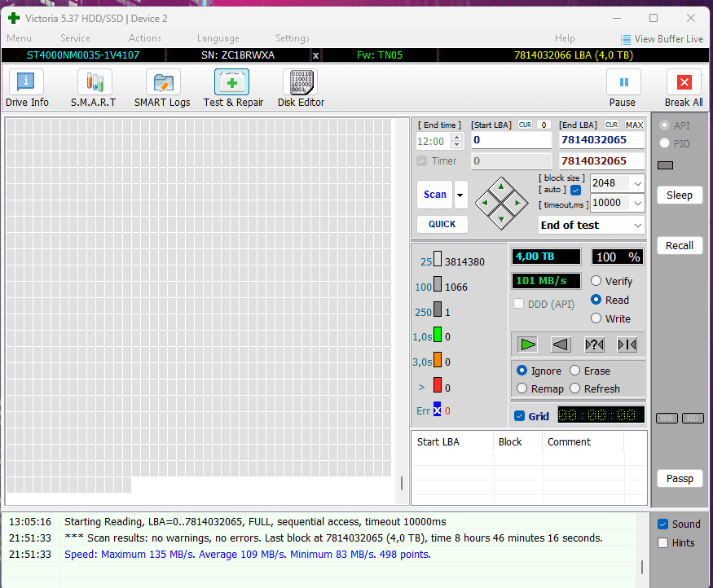The height and width of the screenshot is (588, 713).
Task: Click View Buffer Live icon
Action: (x=626, y=39)
